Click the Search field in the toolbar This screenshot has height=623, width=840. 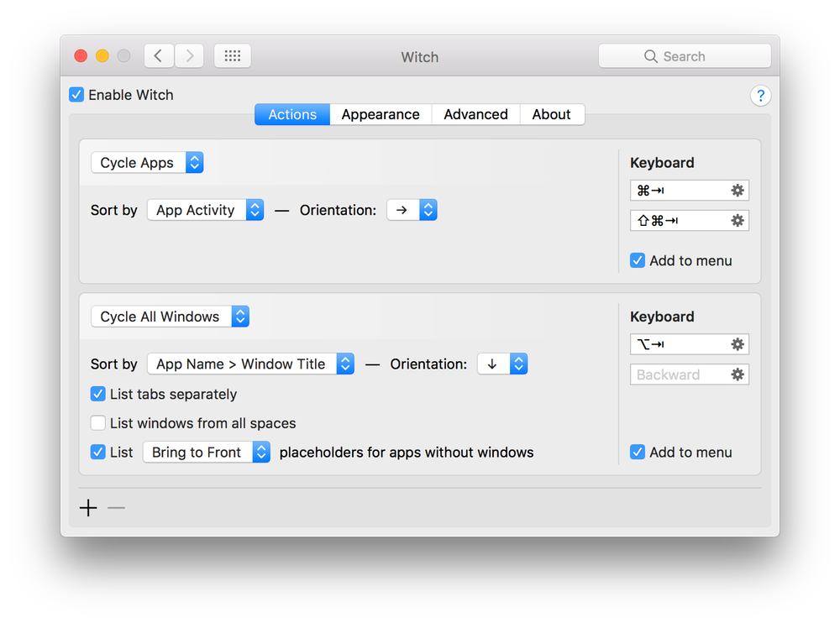click(x=685, y=56)
